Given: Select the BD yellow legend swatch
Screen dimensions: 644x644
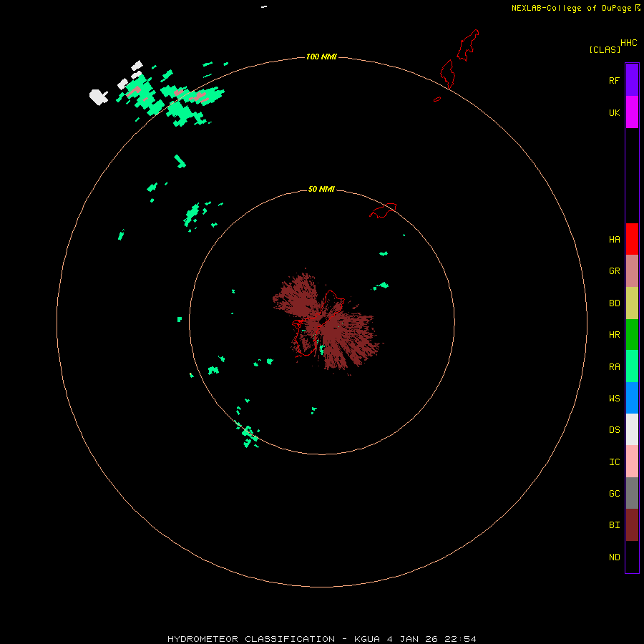Looking at the screenshot, I should coord(632,303).
